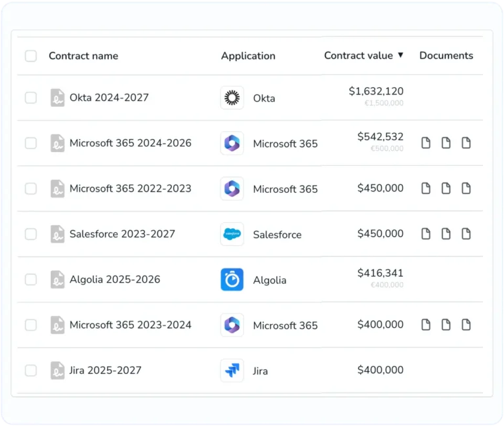Open the second document in Microsoft 365 2022-2023 row
Image resolution: width=504 pixels, height=427 pixels.
pyautogui.click(x=446, y=188)
